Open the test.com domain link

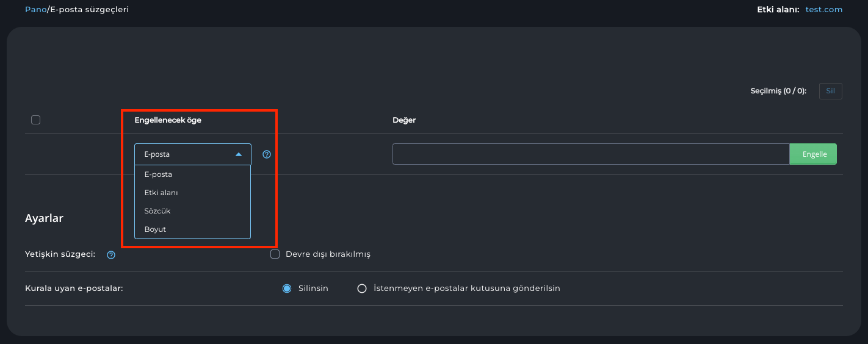click(823, 10)
